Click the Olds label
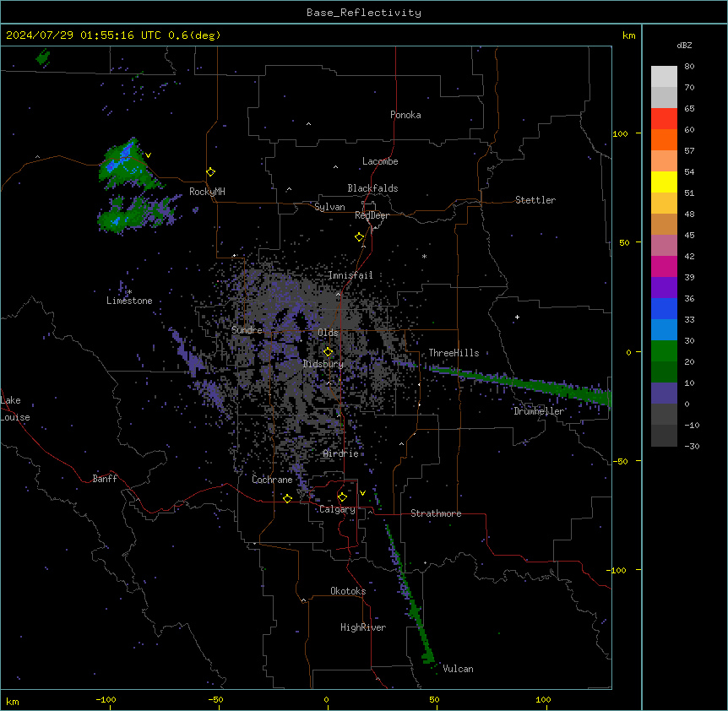 (x=328, y=333)
